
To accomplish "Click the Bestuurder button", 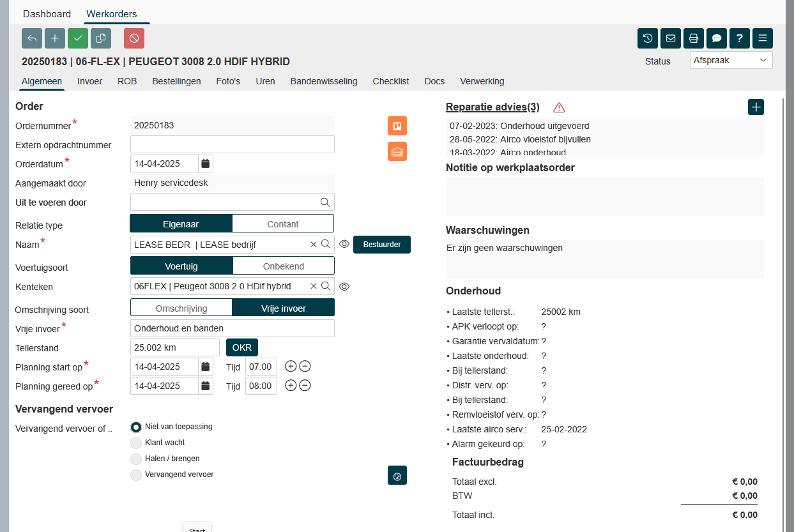I will click(x=381, y=245).
